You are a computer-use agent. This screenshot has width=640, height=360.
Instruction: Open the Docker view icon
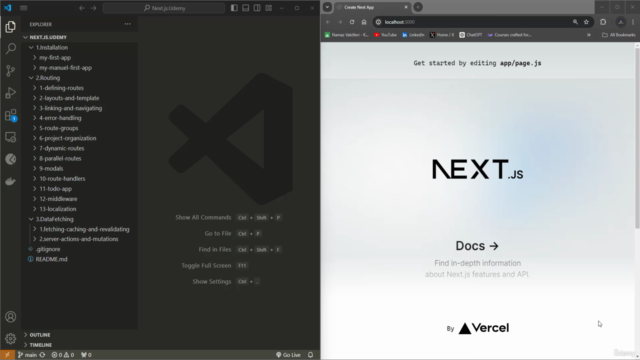(11, 181)
